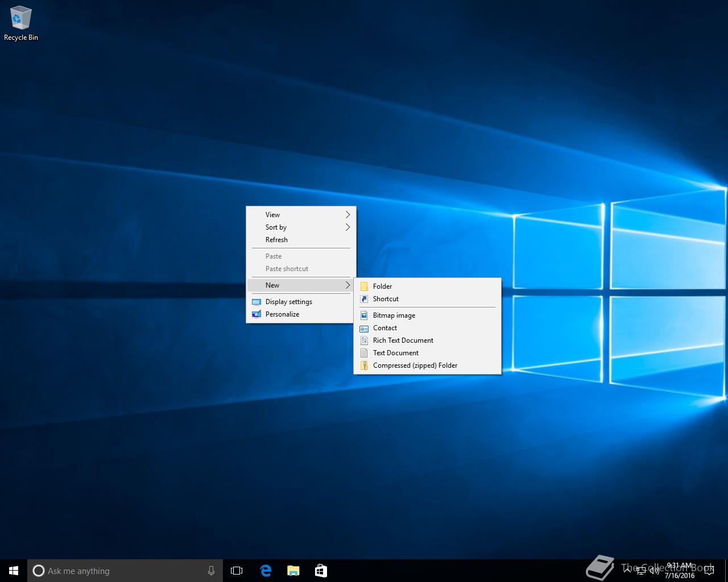Show hidden system tray icons
This screenshot has width=728, height=582.
point(627,571)
